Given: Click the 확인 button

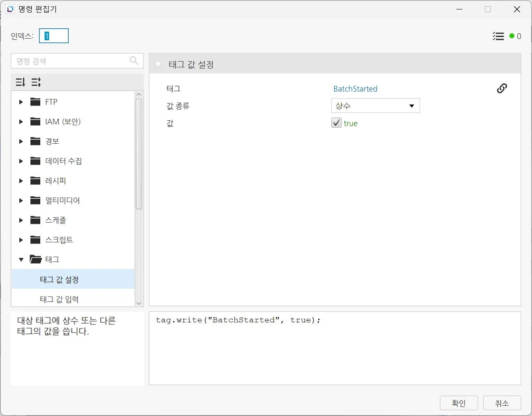Looking at the screenshot, I should (x=458, y=403).
